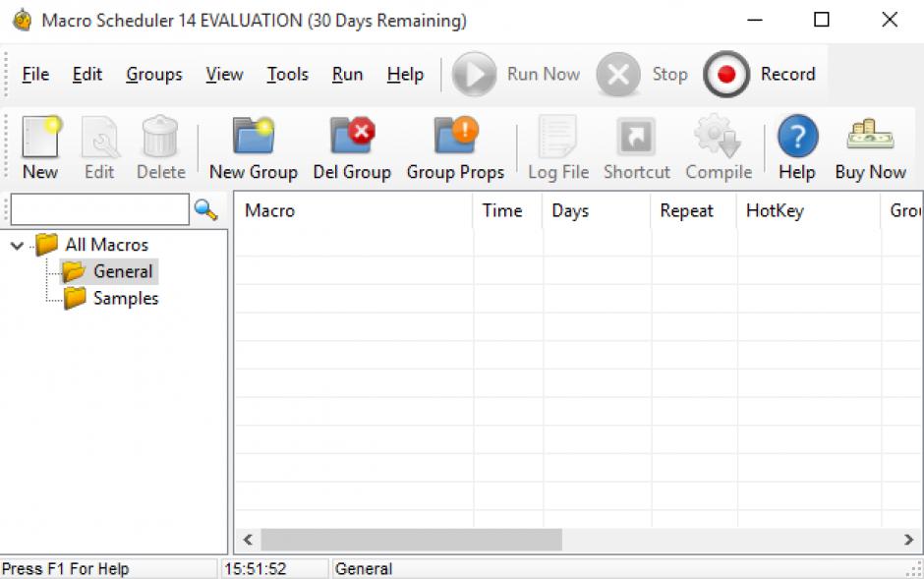Open the Run menu

point(348,74)
